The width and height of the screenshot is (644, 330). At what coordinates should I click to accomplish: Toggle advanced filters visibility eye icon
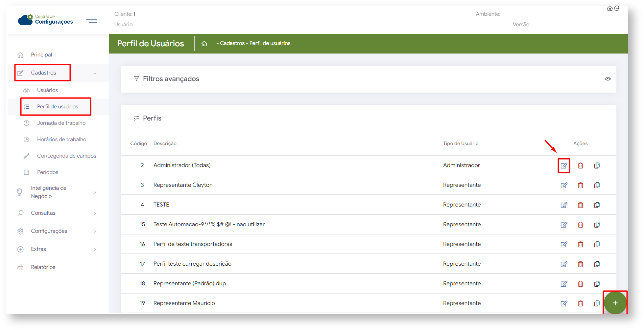point(608,79)
